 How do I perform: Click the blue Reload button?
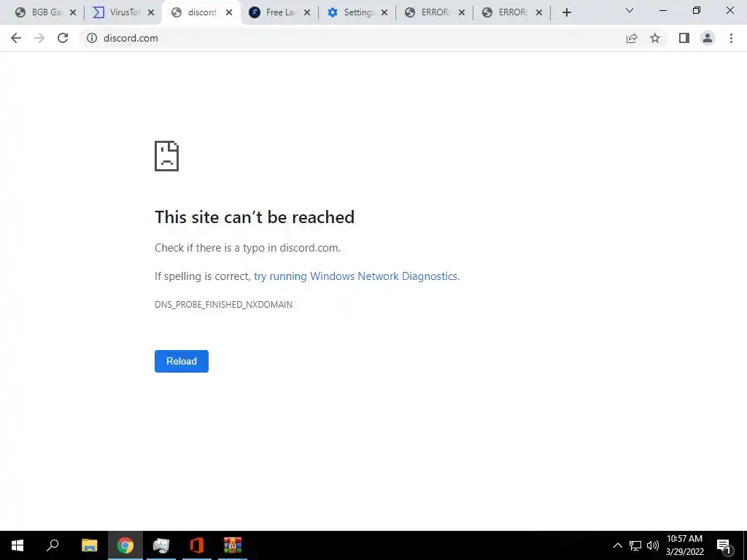coord(182,361)
